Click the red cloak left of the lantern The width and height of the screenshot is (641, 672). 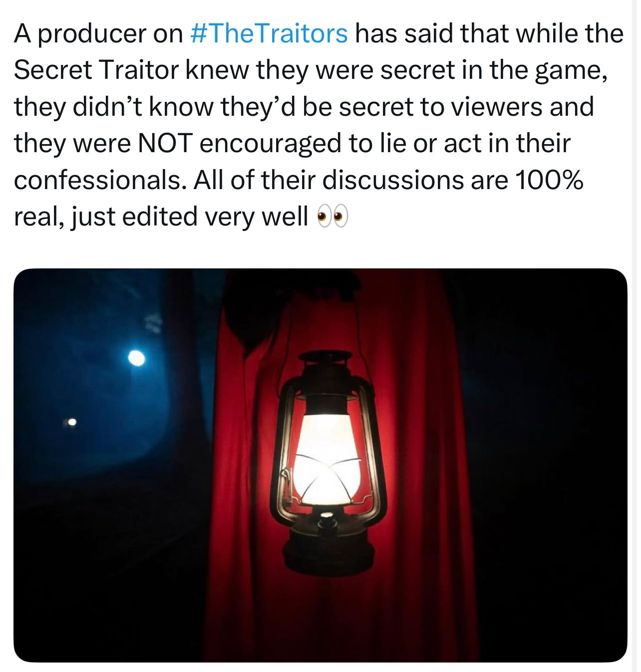click(250, 449)
